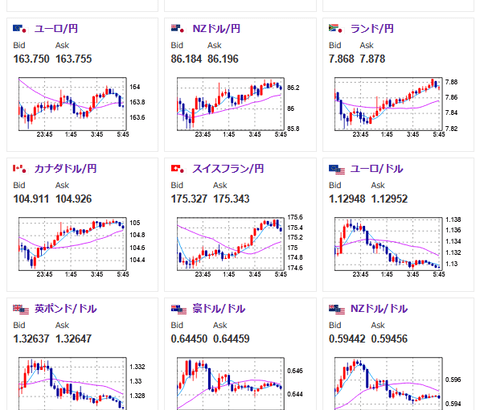Click the Canadian dollar/Yen flag icon
Viewport: 480px width, 410px height.
19,169
